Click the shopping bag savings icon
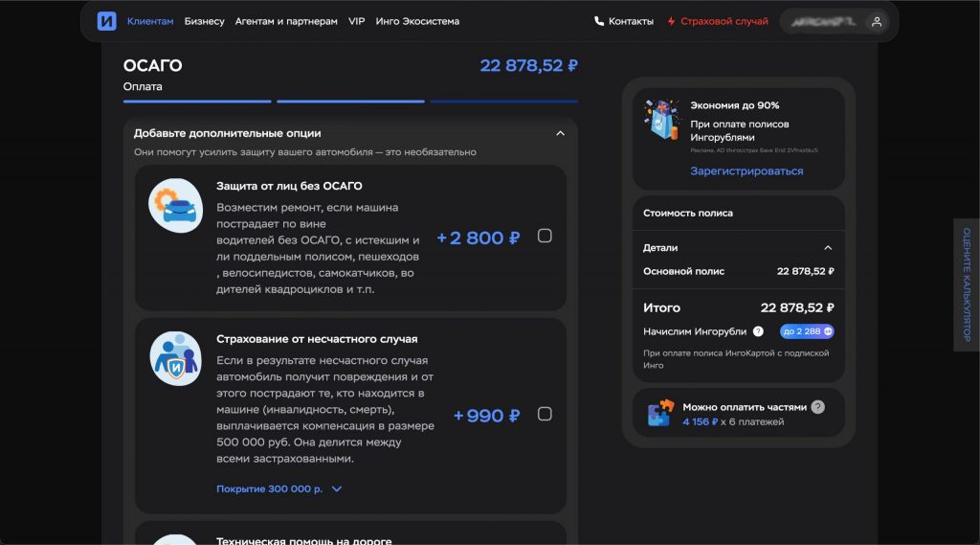 coord(661,122)
